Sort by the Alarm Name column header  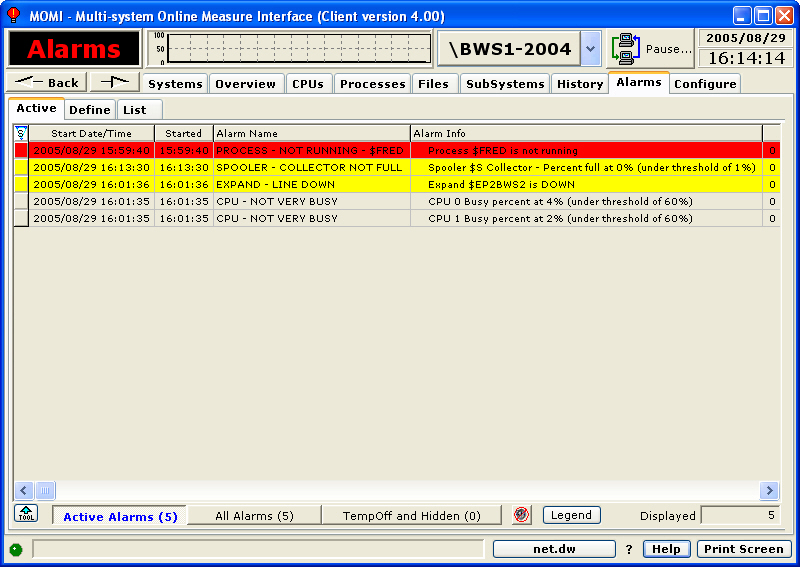pyautogui.click(x=311, y=133)
